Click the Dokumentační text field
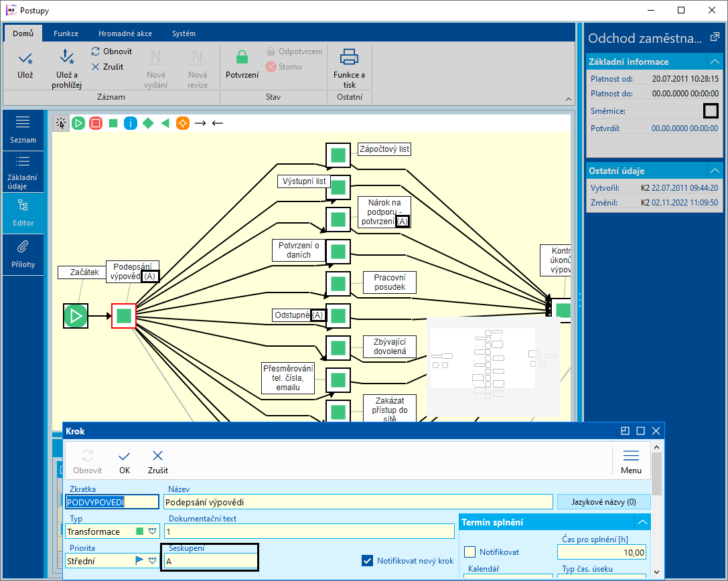Viewport: 728px width, 581px height. 309,531
